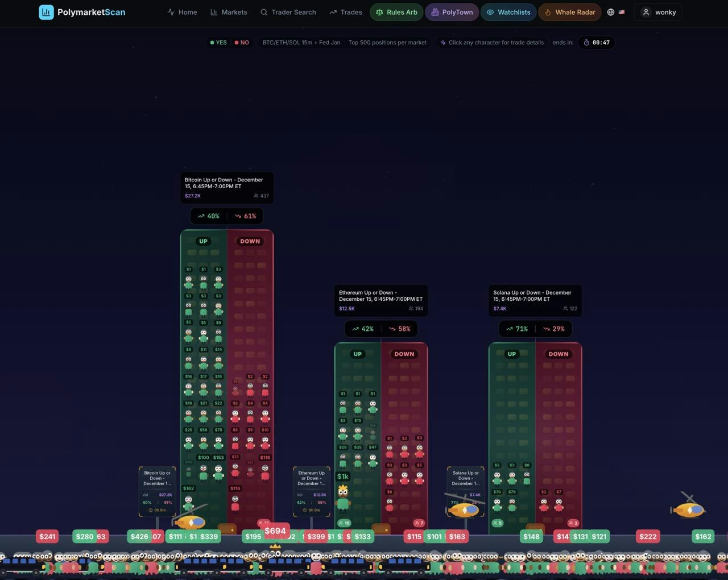728x580 pixels.
Task: Toggle the YES filter in the legend
Action: pyautogui.click(x=218, y=42)
